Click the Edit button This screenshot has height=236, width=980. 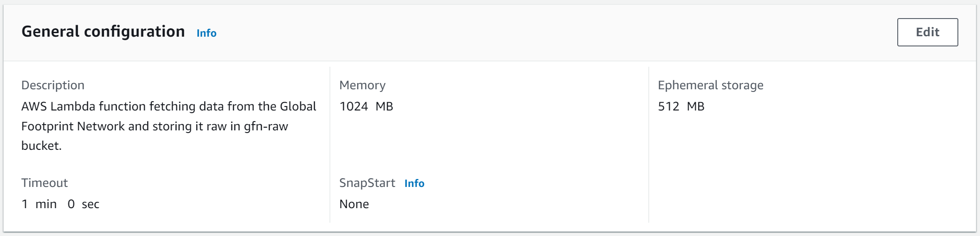tap(927, 32)
